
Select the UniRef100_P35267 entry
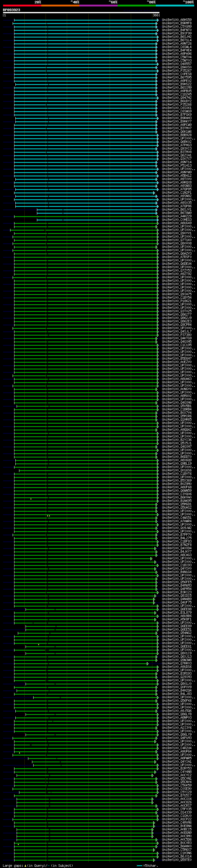177,71
